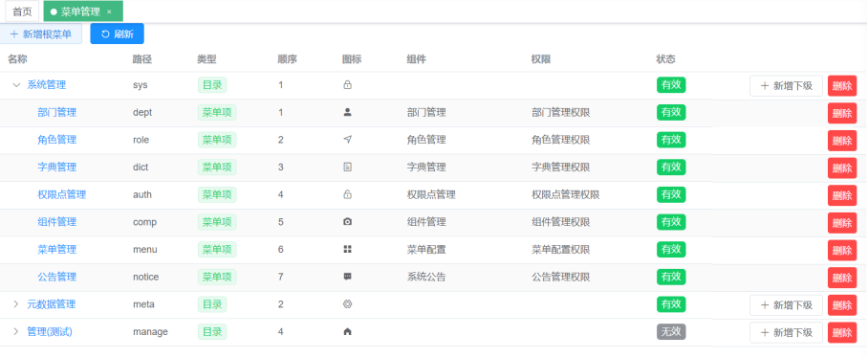
Task: Delete the 元数据管理 menu
Action: tap(842, 304)
